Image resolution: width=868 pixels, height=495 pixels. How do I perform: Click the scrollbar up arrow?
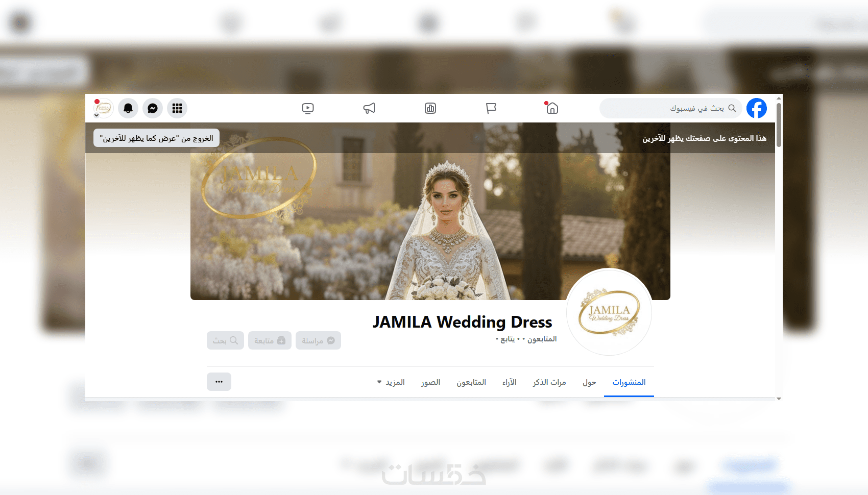779,98
